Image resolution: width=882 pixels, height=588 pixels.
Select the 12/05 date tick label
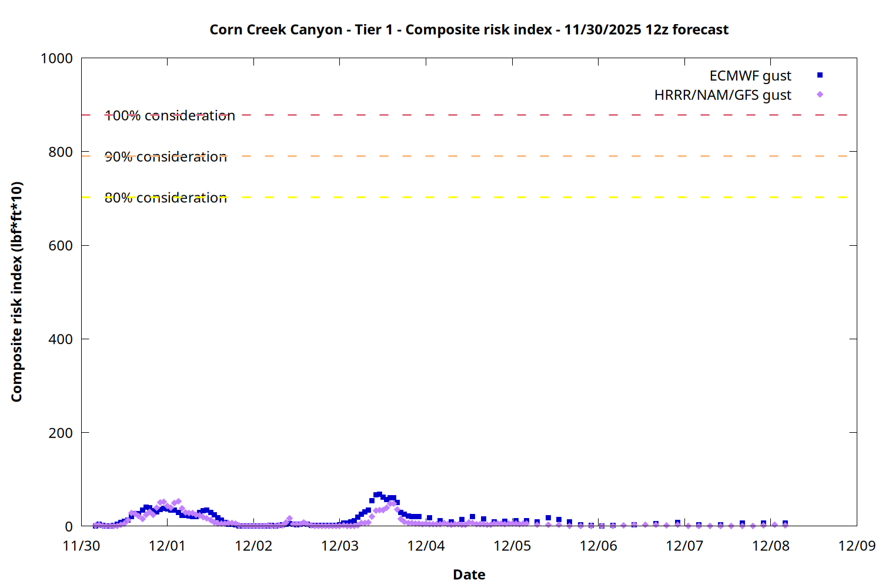pos(512,546)
